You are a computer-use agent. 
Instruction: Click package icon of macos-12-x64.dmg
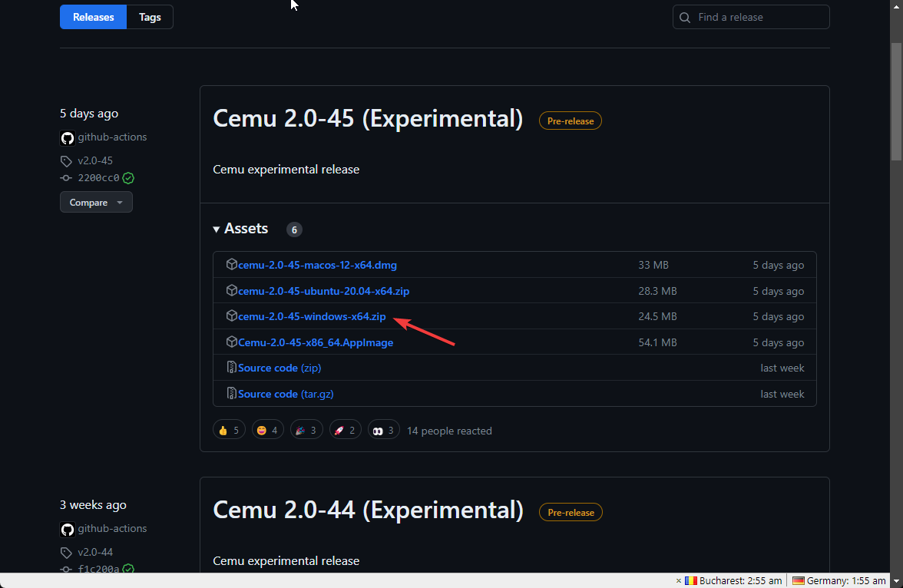pyautogui.click(x=232, y=264)
